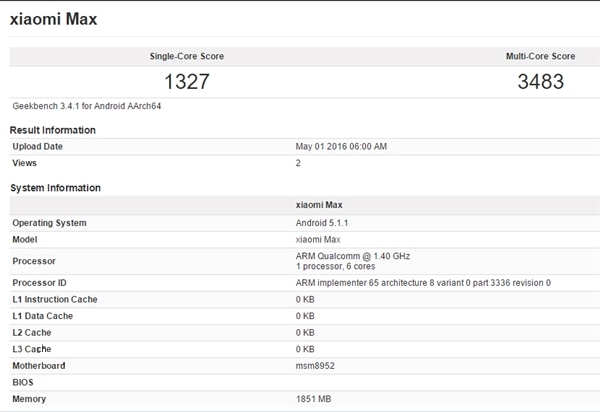
Task: Select the Result Information heading
Action: 52,130
